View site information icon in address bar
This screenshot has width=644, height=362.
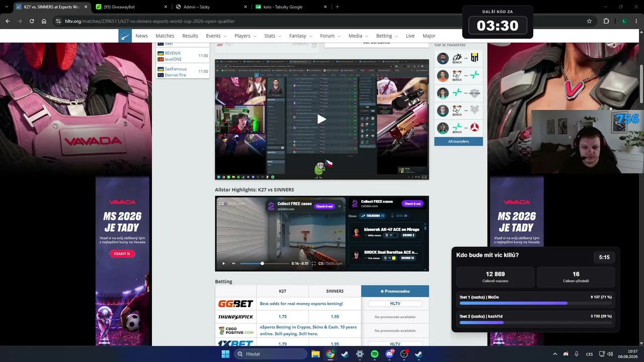(58, 21)
